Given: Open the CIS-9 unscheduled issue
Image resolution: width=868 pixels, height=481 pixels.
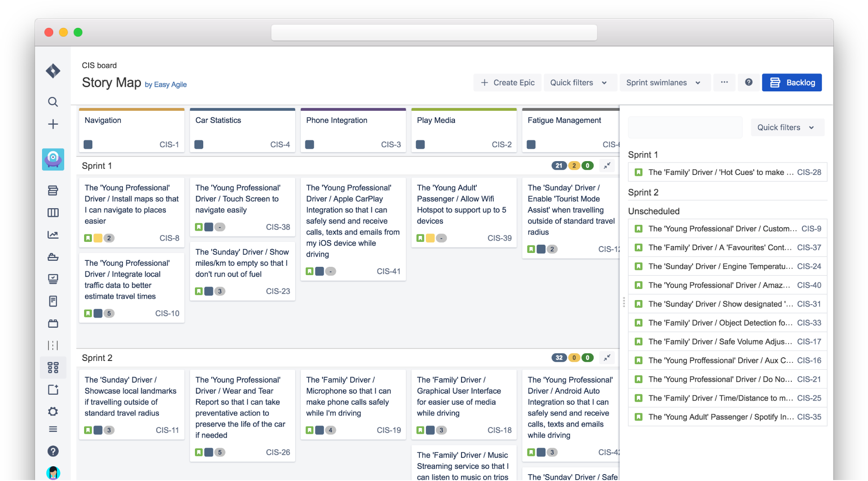Looking at the screenshot, I should tap(728, 228).
